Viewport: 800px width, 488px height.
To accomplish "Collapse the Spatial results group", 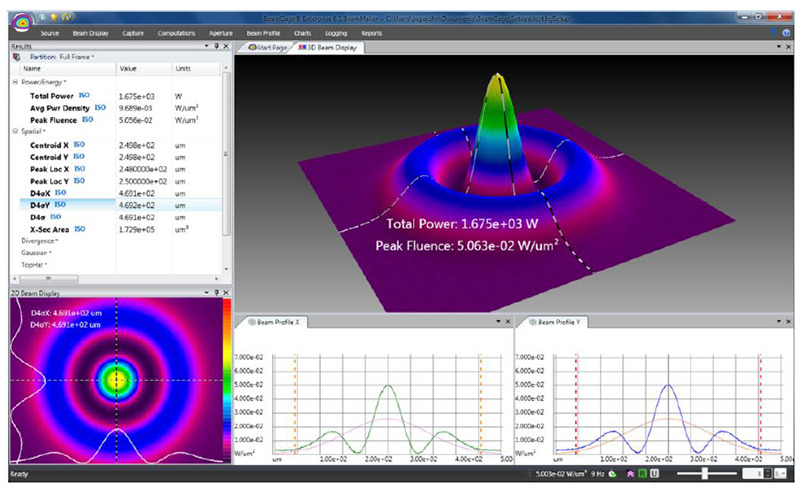I will pos(15,131).
